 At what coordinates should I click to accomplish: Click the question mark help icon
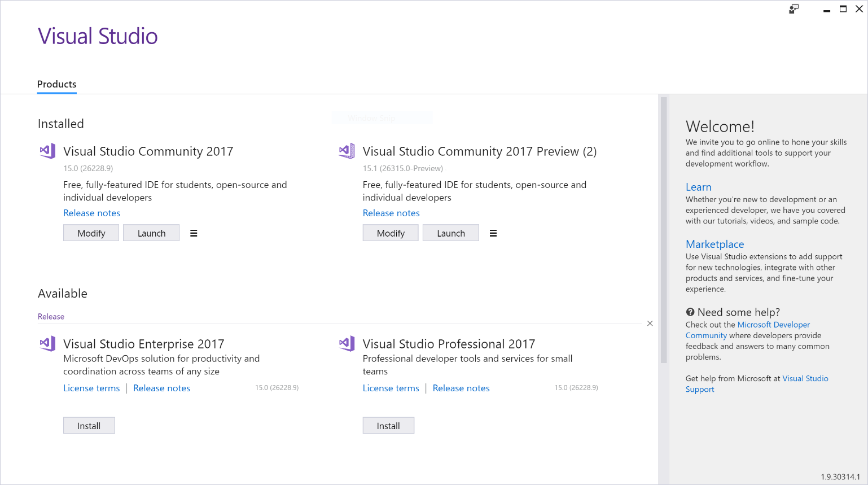point(690,312)
